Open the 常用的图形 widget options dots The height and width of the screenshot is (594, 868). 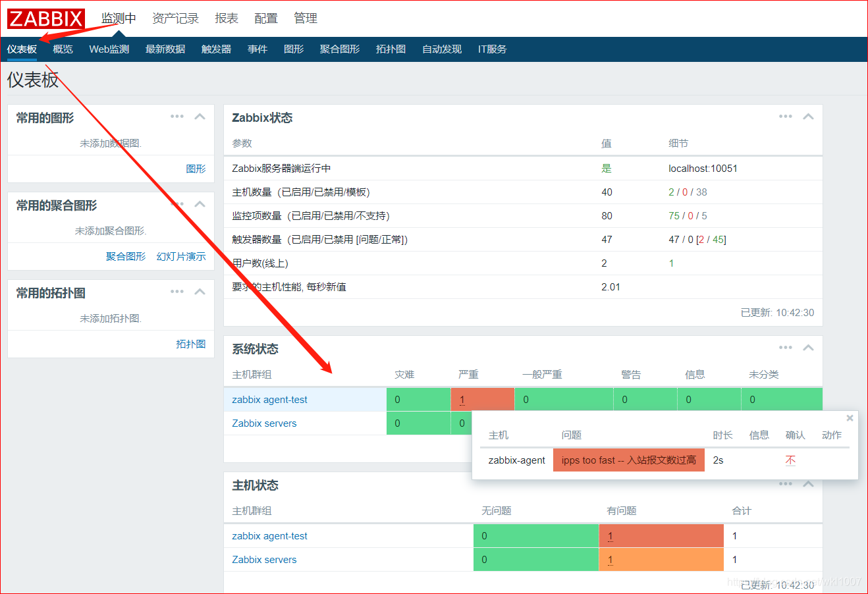click(x=177, y=117)
